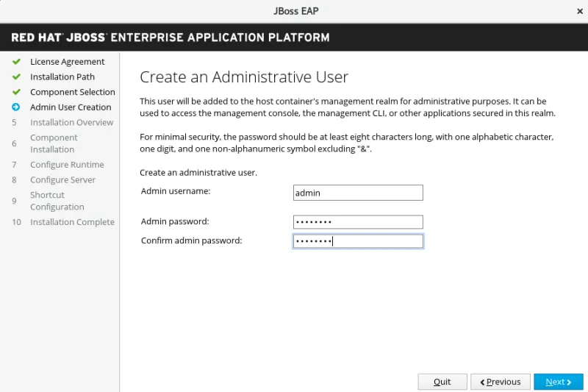
Task: Click the JBoss EAP window title
Action: (296, 11)
